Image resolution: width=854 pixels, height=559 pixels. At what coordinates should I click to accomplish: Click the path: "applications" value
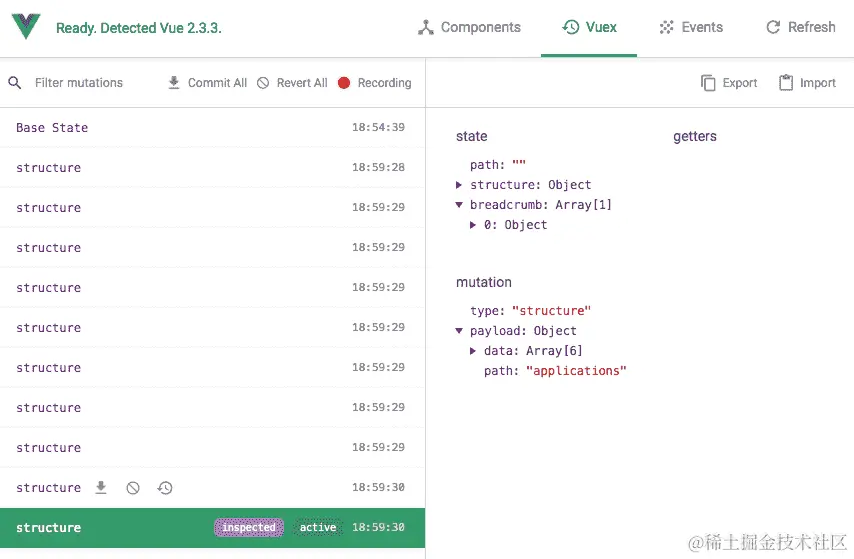click(576, 371)
